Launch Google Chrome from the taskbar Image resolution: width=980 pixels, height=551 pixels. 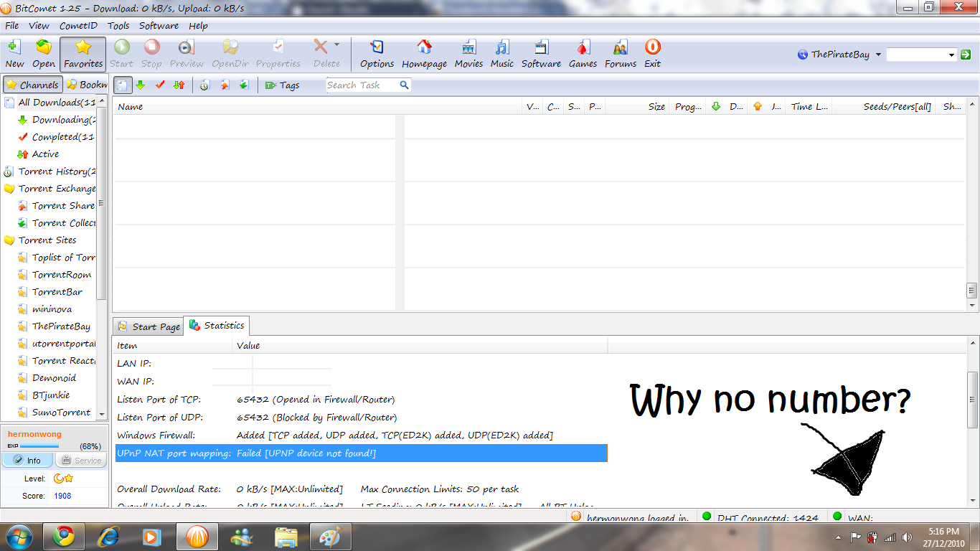64,536
